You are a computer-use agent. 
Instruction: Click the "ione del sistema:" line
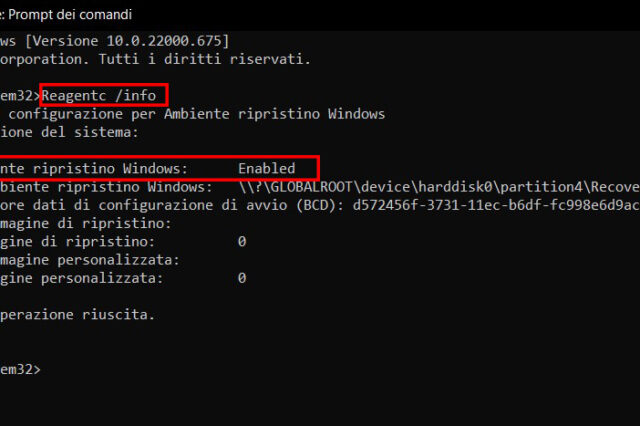pos(69,132)
